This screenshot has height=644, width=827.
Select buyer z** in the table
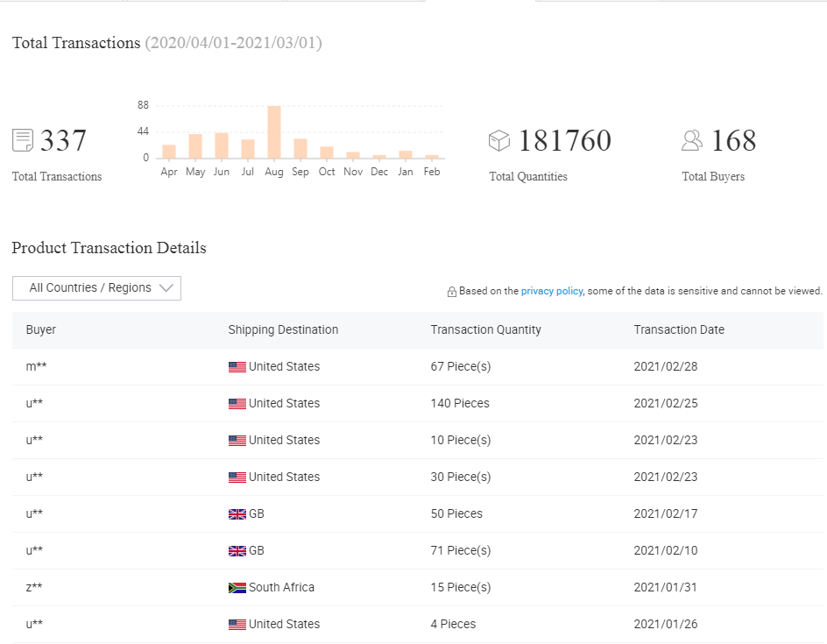pos(34,588)
